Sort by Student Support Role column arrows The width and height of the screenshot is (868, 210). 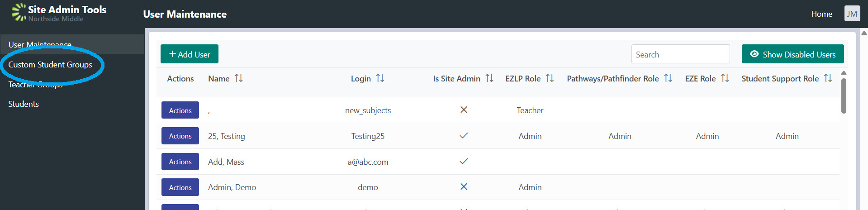(x=828, y=78)
